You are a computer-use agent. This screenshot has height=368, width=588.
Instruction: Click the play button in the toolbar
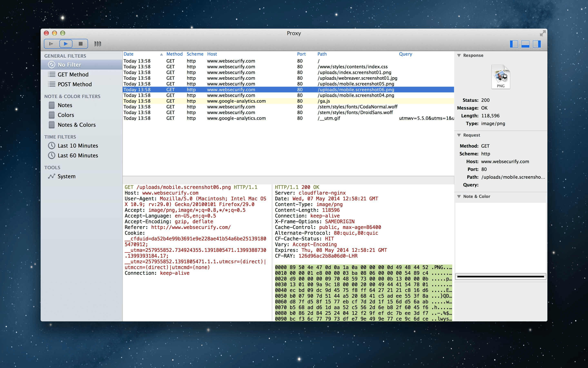tap(66, 44)
